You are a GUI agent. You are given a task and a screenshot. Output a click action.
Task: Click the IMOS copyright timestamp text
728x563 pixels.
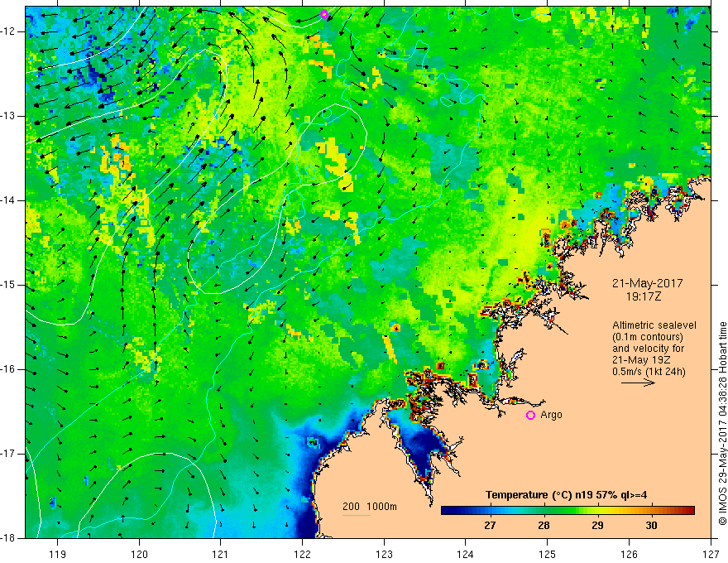coord(722,423)
